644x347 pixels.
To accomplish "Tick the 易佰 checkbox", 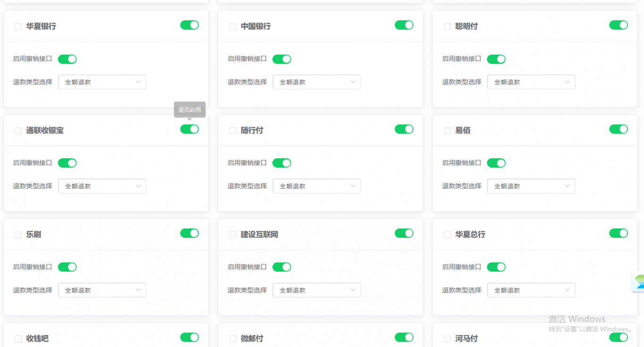I will [447, 131].
